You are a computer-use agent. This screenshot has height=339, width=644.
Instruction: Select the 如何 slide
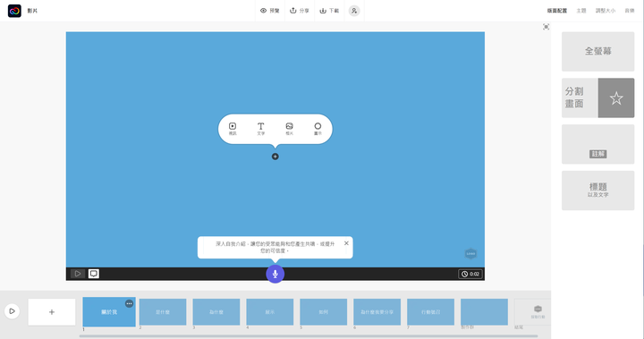pos(324,312)
